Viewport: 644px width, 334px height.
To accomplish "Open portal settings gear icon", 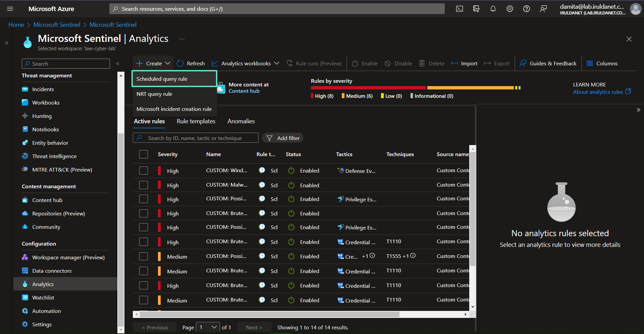I will click(510, 9).
